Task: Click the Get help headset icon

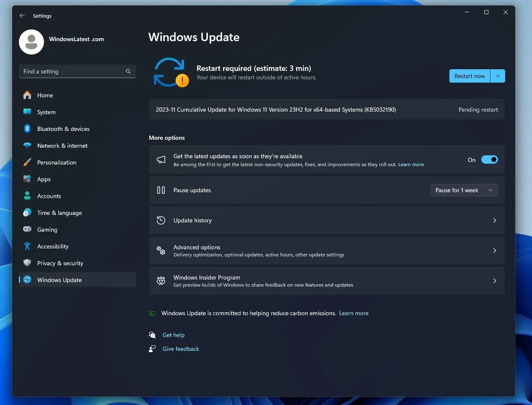Action: pyautogui.click(x=152, y=335)
